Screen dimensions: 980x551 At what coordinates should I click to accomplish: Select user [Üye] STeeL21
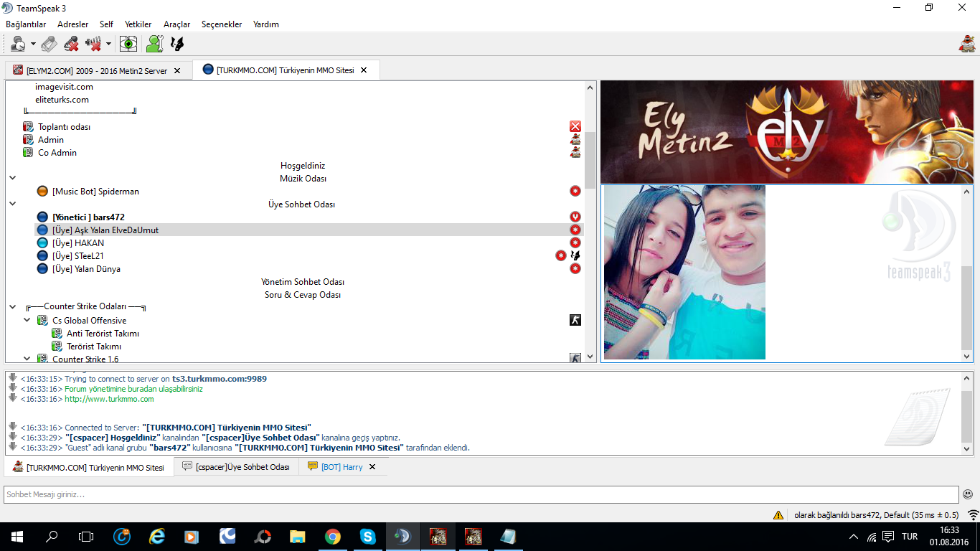78,256
